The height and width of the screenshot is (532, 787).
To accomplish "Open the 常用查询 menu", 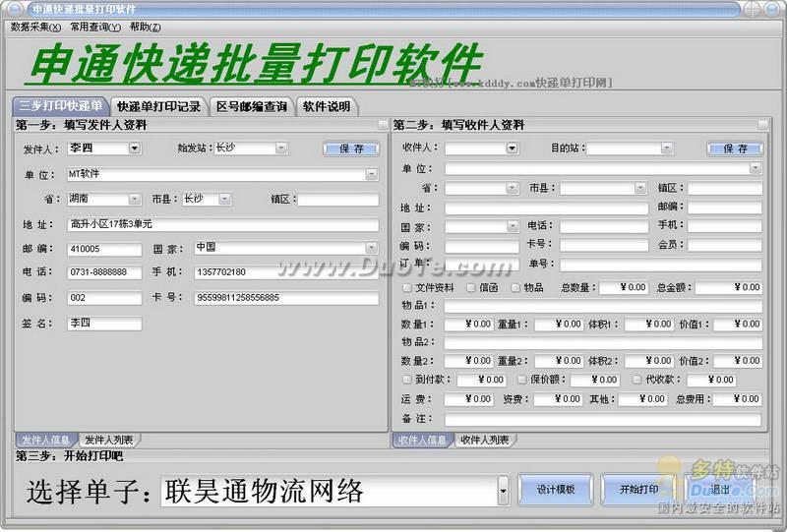I will (95, 28).
